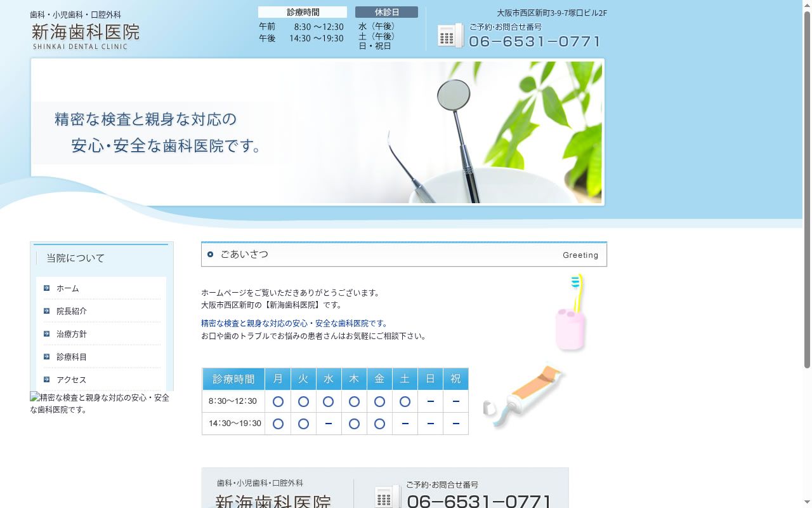Click the 土 column header in the schedule table
Viewport: 812px width, 508px height.
pos(405,379)
